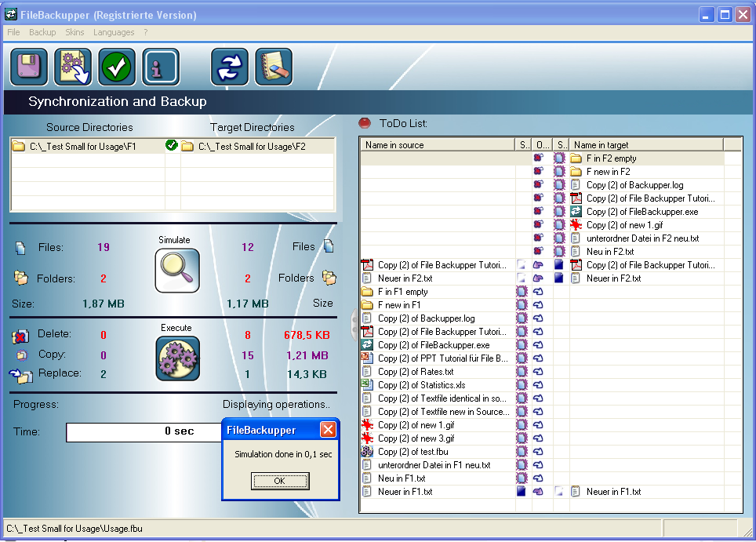Open the question mark help menu

click(146, 32)
